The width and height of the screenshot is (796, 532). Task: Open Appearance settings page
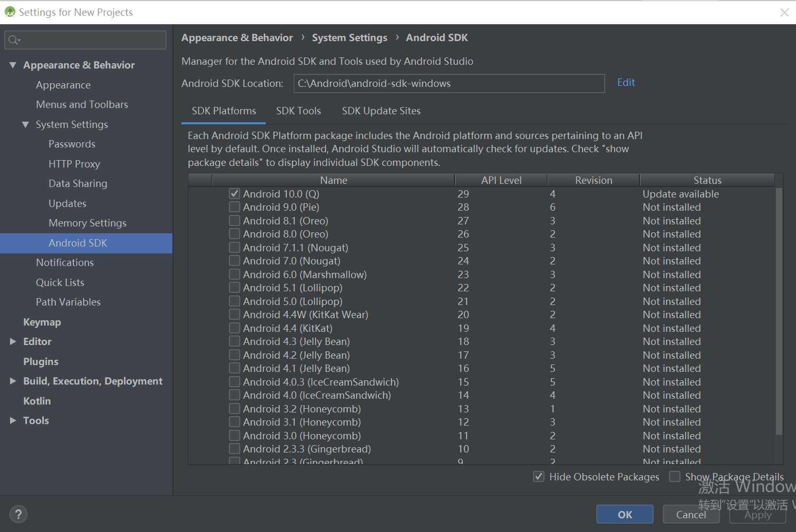click(x=63, y=85)
